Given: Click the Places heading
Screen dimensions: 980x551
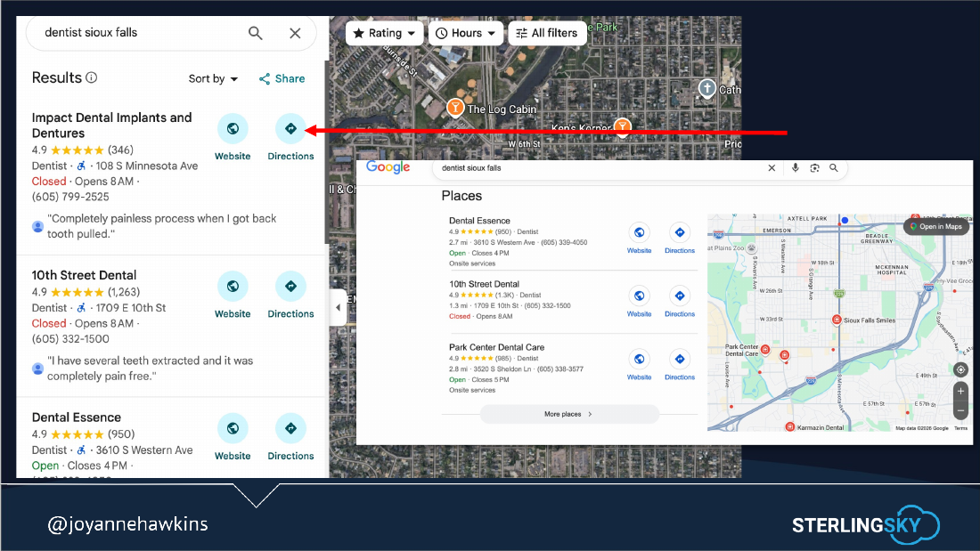Looking at the screenshot, I should pos(461,196).
